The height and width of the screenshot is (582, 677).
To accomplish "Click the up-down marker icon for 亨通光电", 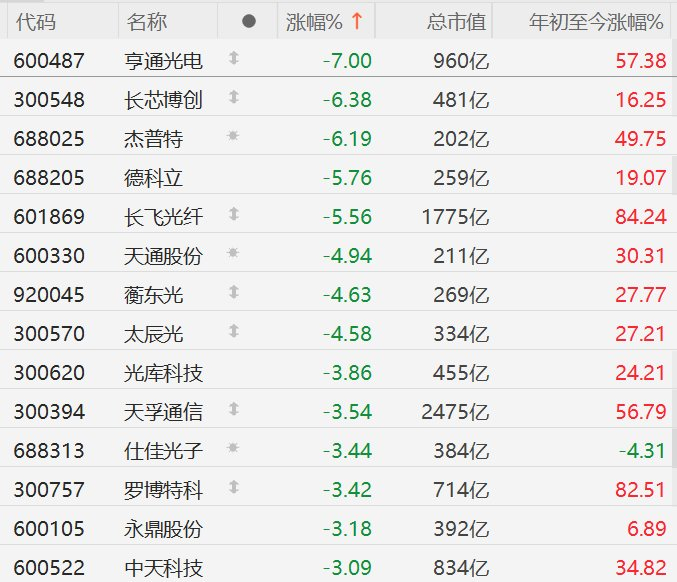I will point(234,57).
